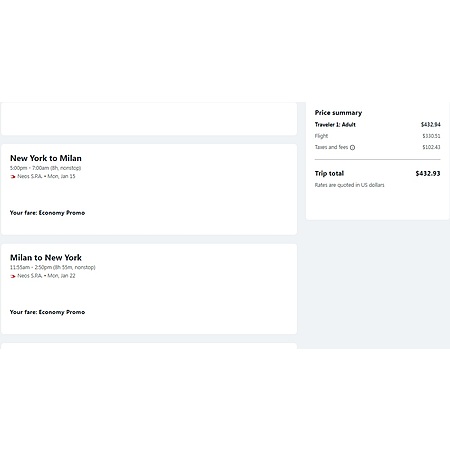Screen dimensions: 450x450
Task: Click Rates are quoted in US dollars note
Action: (x=349, y=185)
